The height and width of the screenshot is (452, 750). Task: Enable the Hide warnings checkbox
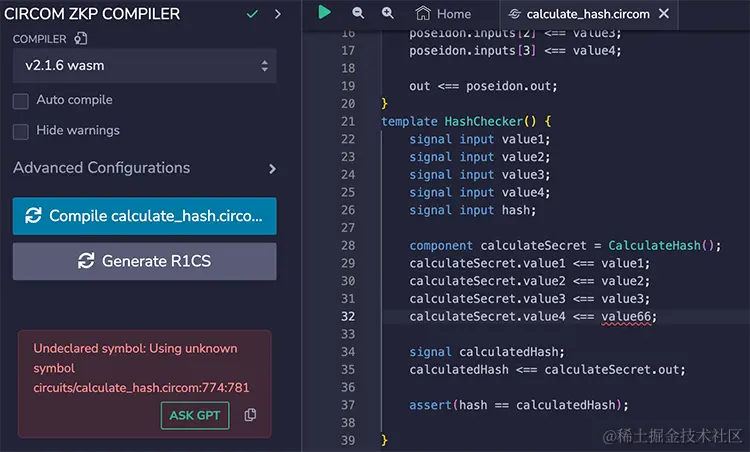(x=21, y=132)
